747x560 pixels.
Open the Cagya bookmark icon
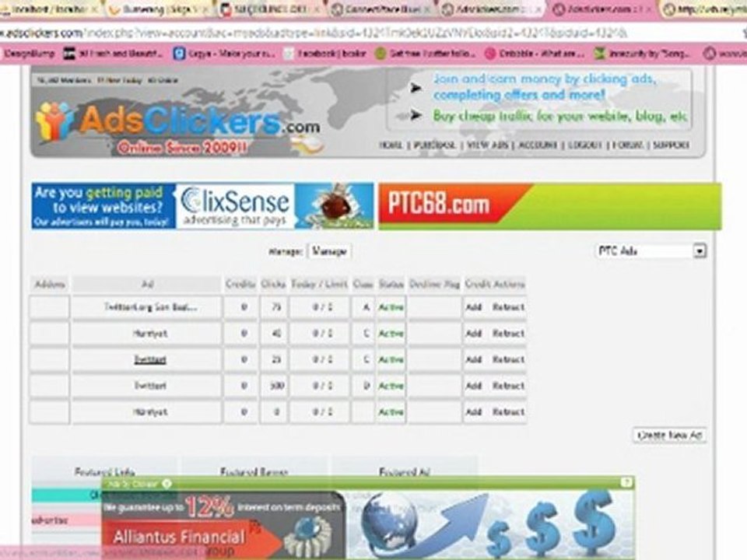tap(179, 54)
